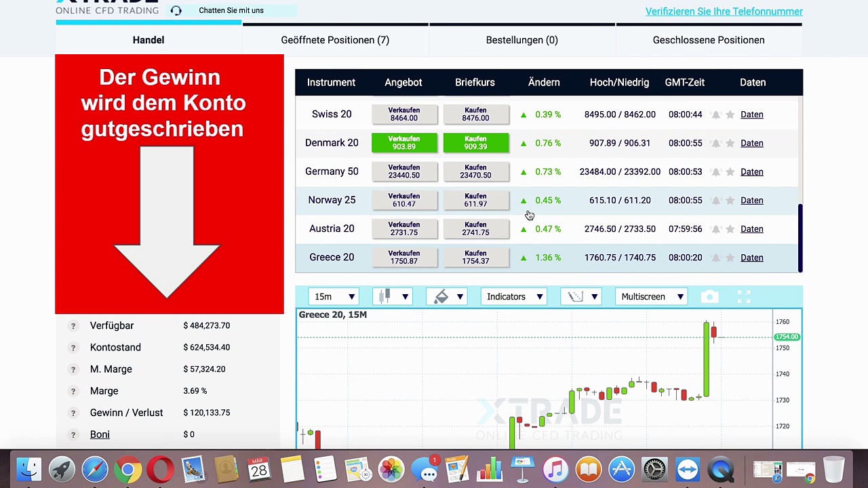The height and width of the screenshot is (488, 868).
Task: Open the help icon for Gewinn / Verlust
Action: pos(73,413)
